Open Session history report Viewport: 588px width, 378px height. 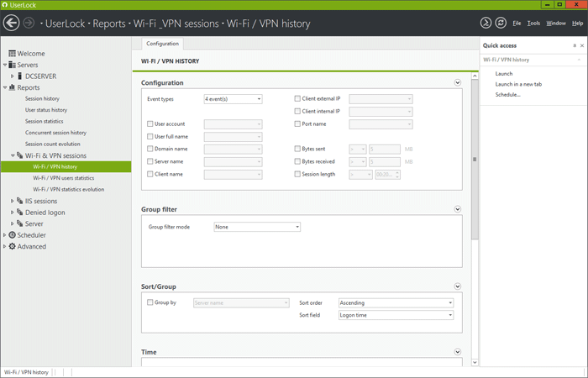[x=42, y=98]
